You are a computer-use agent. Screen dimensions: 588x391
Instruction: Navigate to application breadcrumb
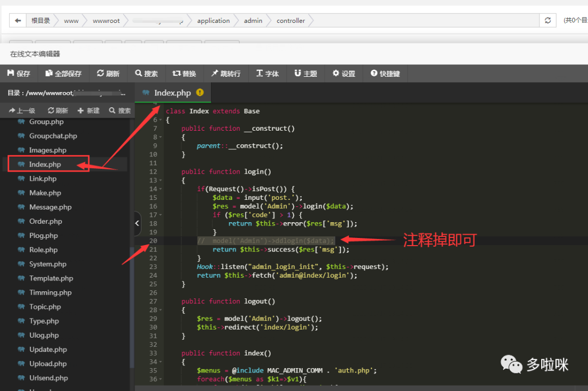click(213, 21)
